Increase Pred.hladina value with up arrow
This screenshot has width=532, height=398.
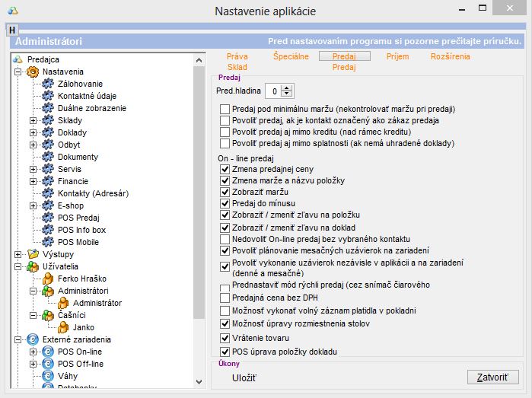point(286,88)
